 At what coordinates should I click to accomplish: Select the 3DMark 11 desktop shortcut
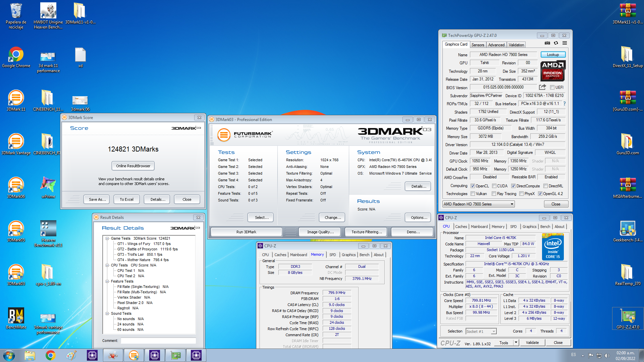point(16,101)
